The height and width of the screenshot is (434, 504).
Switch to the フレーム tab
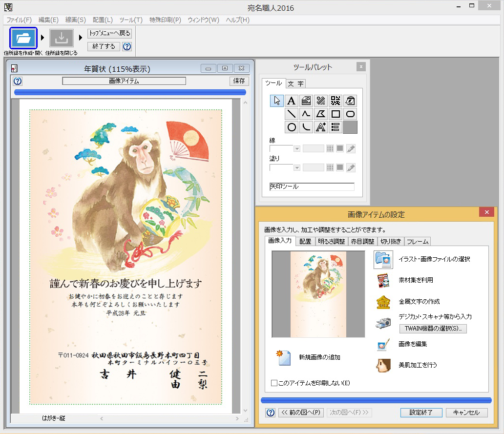tap(418, 242)
